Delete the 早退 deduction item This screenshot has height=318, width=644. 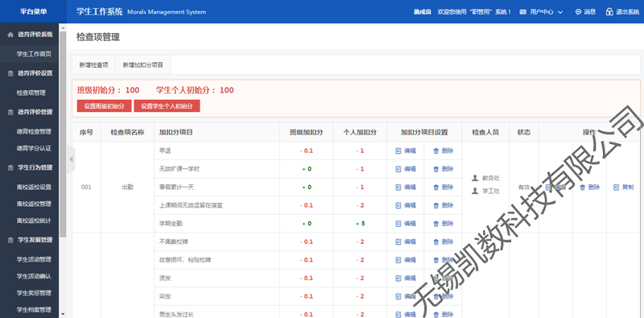coord(444,151)
